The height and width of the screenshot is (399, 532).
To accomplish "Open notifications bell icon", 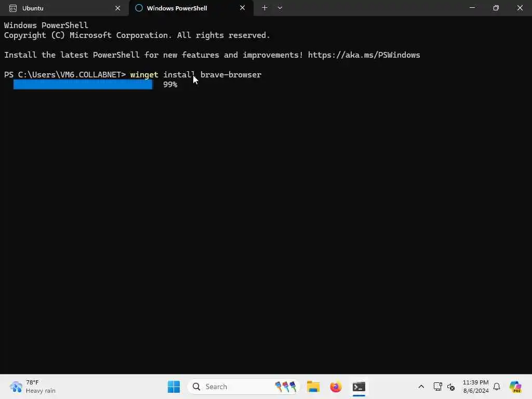I will (x=497, y=387).
